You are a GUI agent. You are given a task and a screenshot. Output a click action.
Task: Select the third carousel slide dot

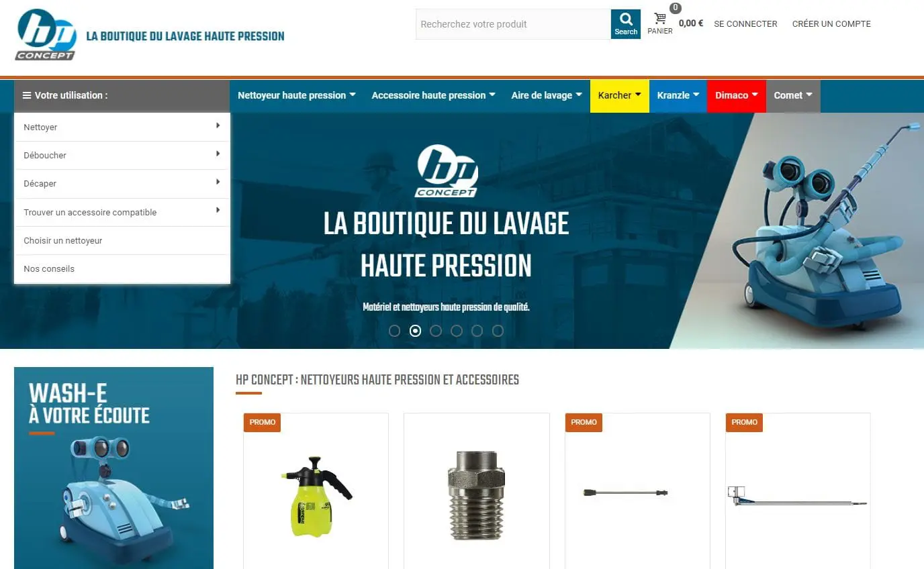(436, 331)
